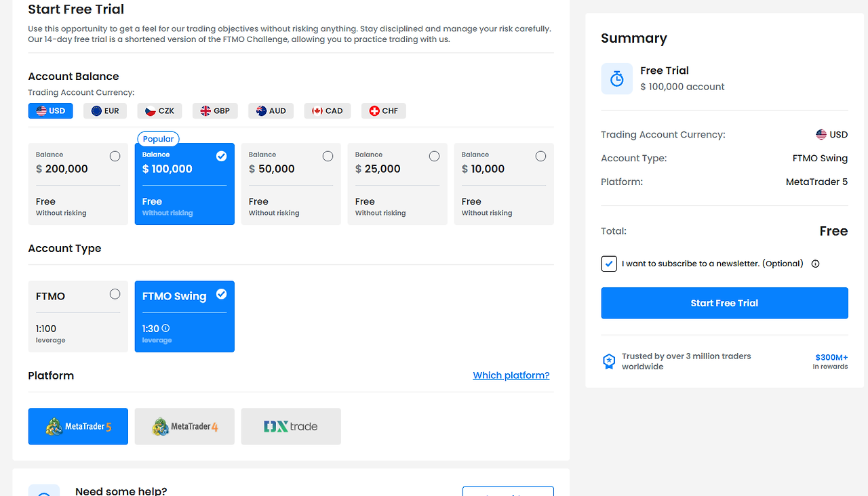
Task: Select GBP currency button
Action: pos(215,110)
